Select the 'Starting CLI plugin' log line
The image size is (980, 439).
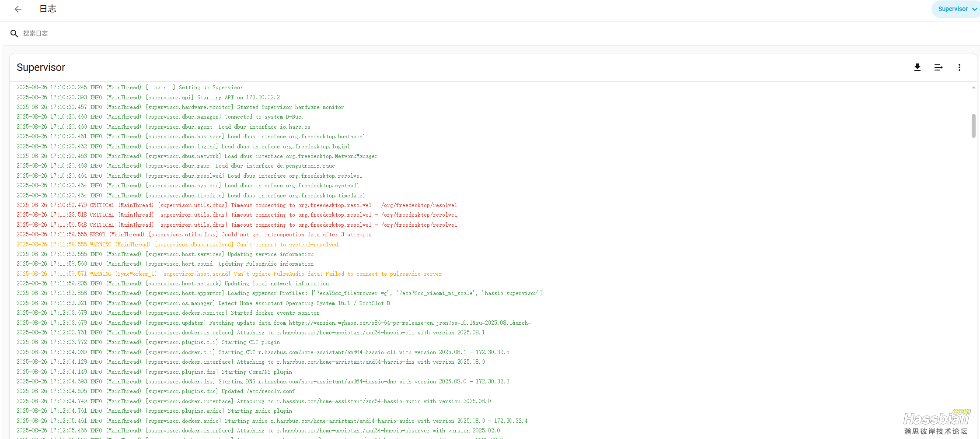(148, 342)
